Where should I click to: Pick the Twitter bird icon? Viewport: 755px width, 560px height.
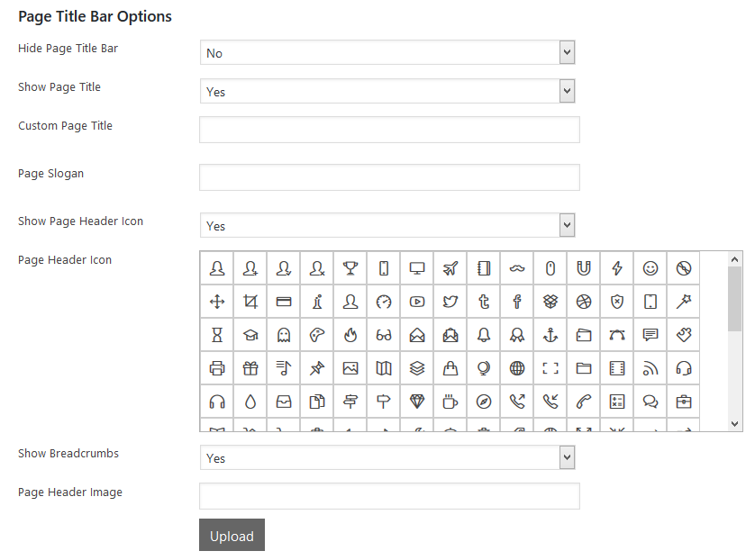pos(450,302)
